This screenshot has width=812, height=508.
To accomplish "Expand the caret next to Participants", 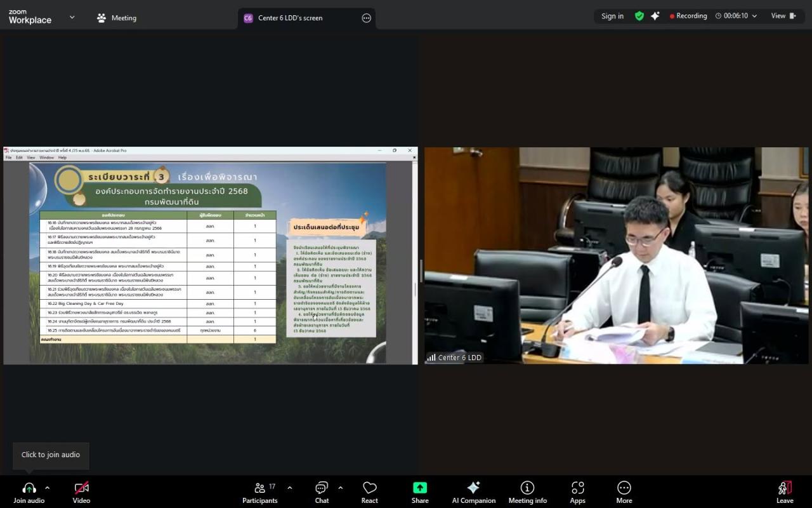I will click(x=290, y=488).
